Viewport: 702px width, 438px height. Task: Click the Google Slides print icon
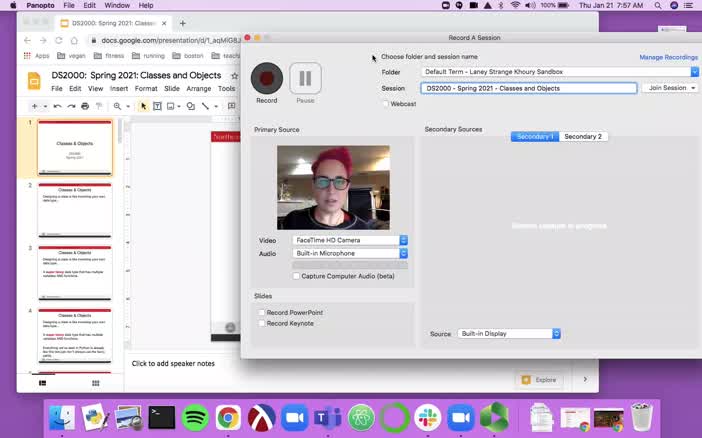click(x=85, y=106)
